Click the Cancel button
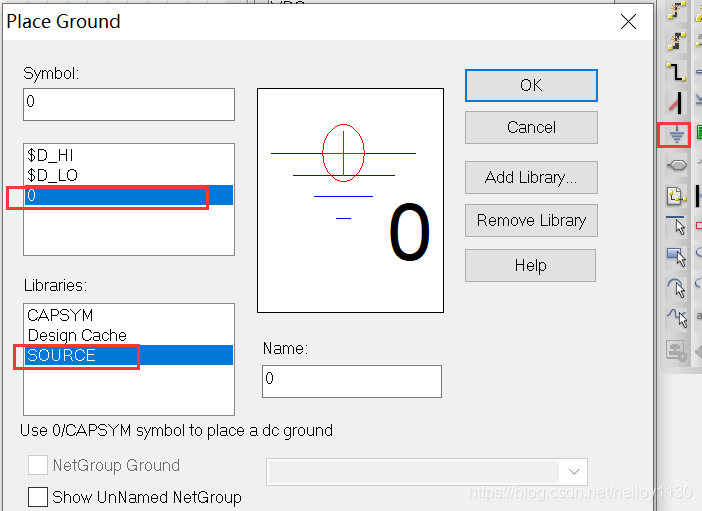The image size is (702, 511). tap(531, 128)
